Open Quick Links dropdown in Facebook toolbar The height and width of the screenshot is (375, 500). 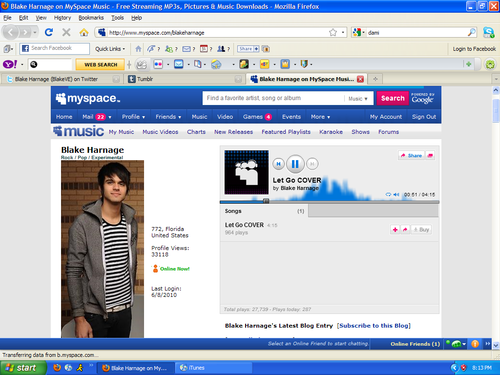pos(110,49)
